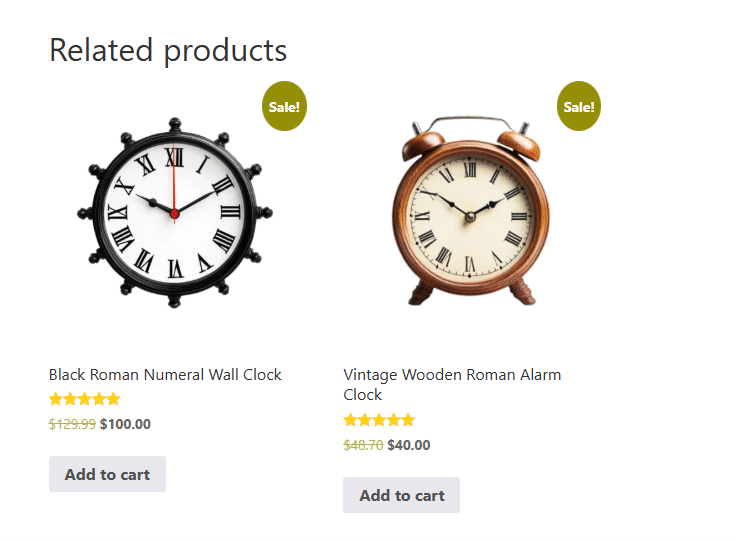
Task: Add the Black Roman Numeral Wall Clock to cart
Action: pos(107,474)
